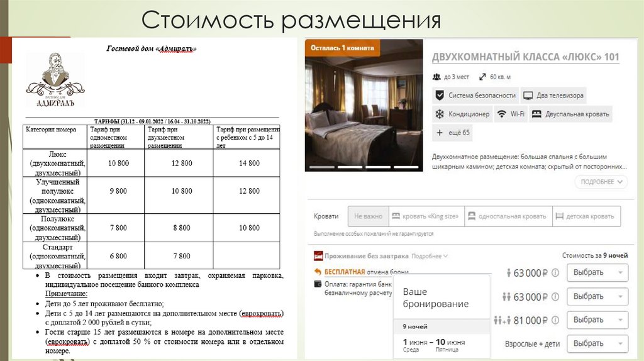Image resolution: width=644 pixels, height=361 pixels.
Task: Click the Два телевизора monitor icon
Action: (x=528, y=96)
